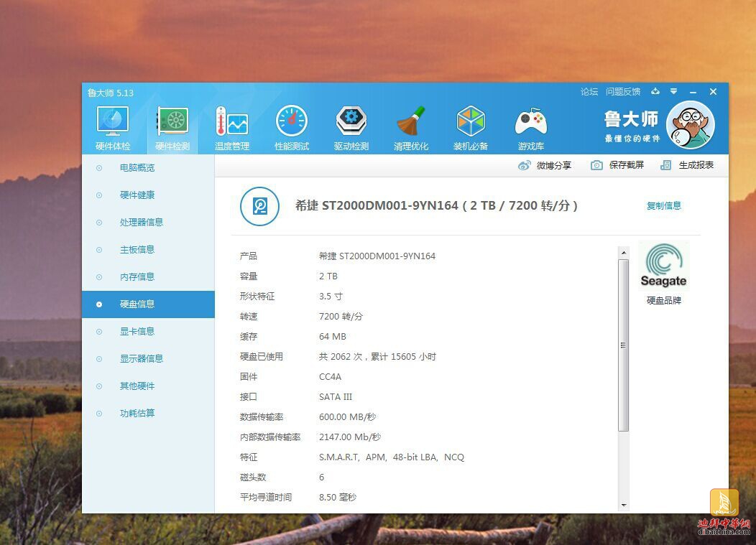Open 装机必备 cube icon
This screenshot has height=545, width=756.
click(x=471, y=121)
